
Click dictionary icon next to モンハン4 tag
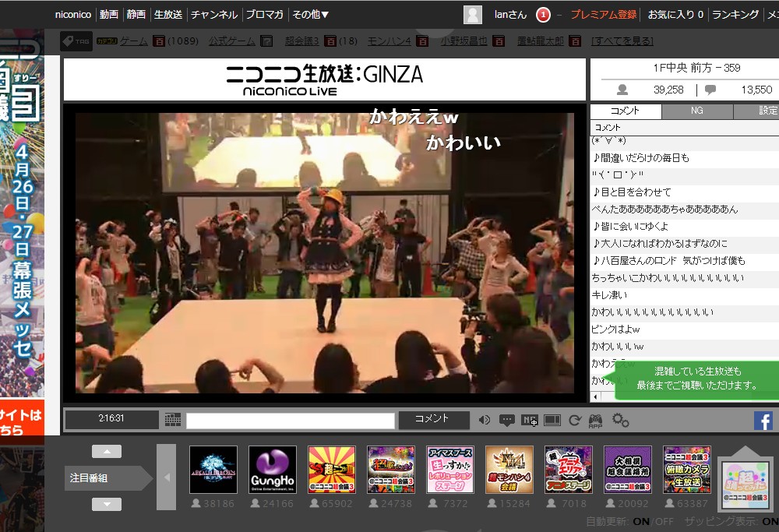coord(422,41)
